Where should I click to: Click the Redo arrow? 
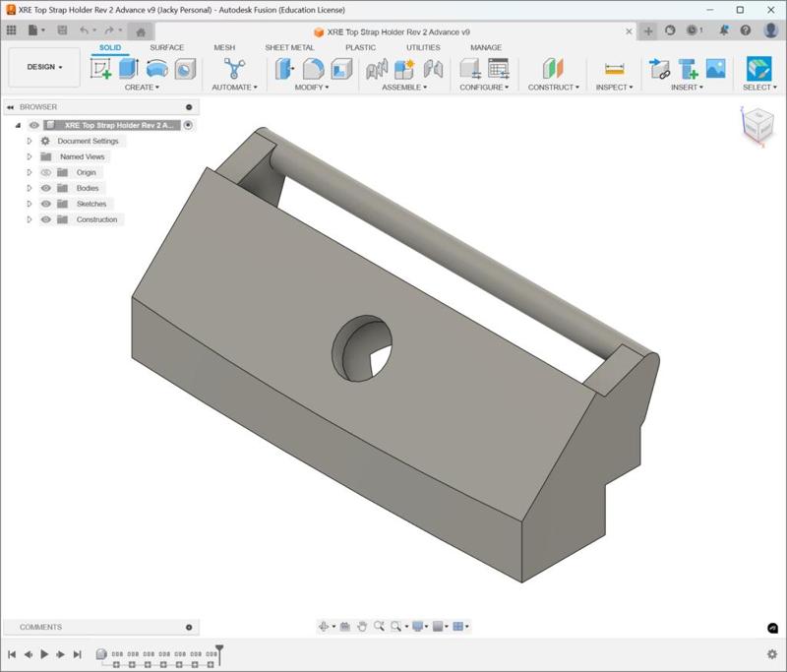coord(109,31)
